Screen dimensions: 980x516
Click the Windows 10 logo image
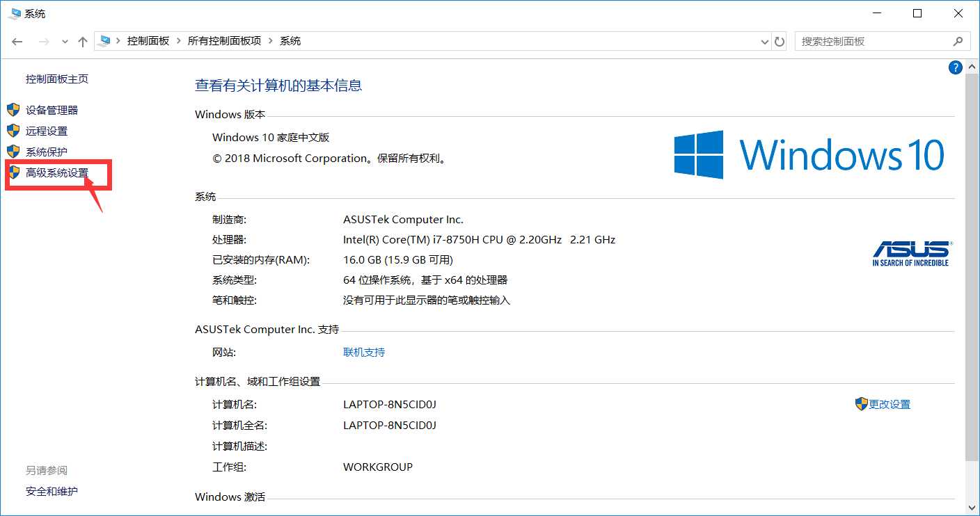[809, 154]
